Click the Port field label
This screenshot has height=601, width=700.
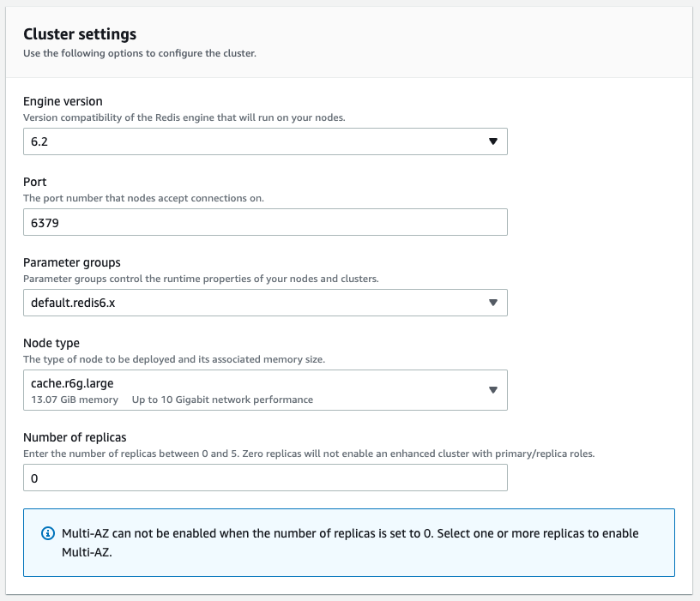tap(35, 182)
